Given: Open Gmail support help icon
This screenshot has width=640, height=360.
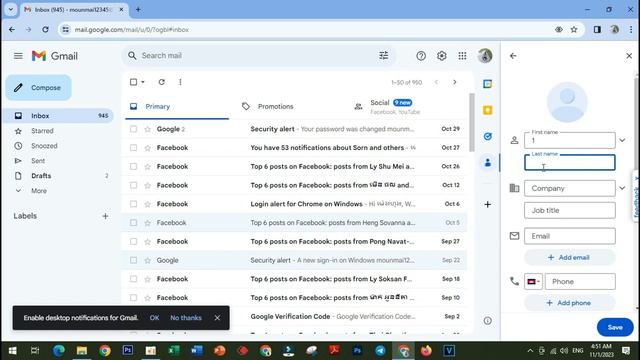Looking at the screenshot, I should coord(421,56).
